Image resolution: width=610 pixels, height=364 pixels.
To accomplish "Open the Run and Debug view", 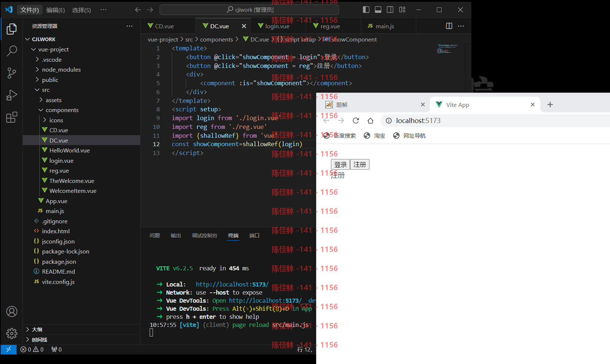I will point(12,95).
